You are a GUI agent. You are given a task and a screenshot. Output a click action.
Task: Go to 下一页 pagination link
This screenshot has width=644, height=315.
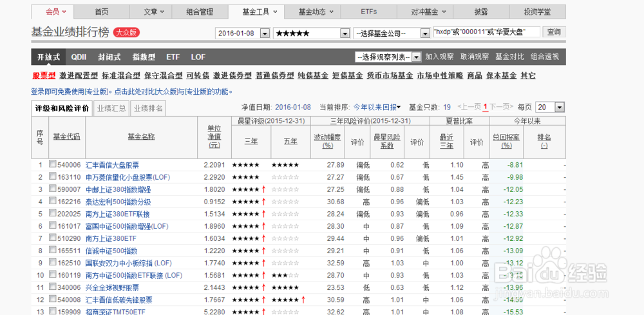click(501, 107)
